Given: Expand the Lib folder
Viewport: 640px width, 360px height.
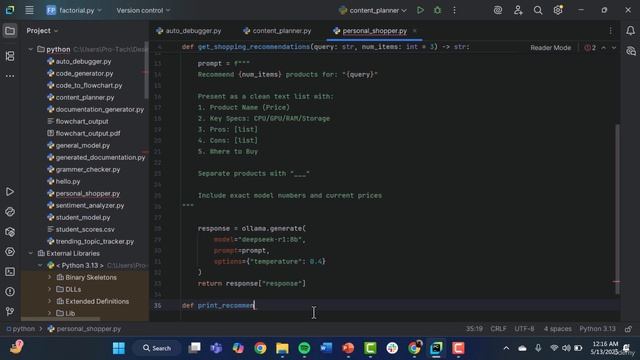Looking at the screenshot, I should coord(50,313).
